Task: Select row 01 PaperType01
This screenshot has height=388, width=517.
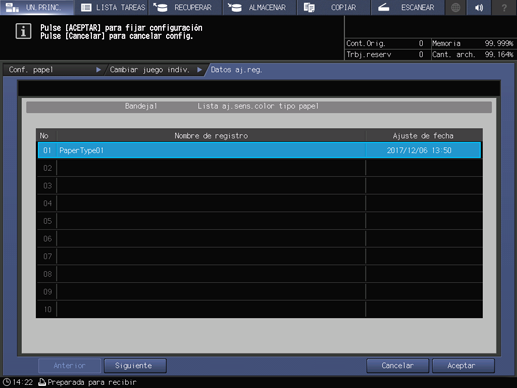Action: pyautogui.click(x=259, y=150)
